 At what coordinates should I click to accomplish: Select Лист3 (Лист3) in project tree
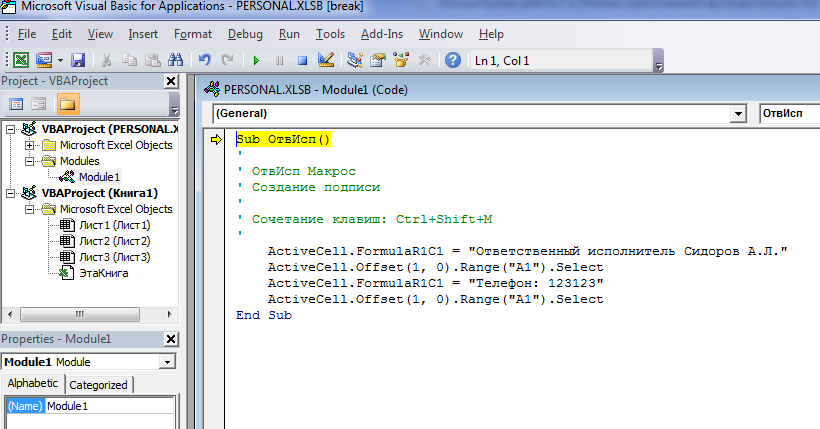[x=115, y=257]
